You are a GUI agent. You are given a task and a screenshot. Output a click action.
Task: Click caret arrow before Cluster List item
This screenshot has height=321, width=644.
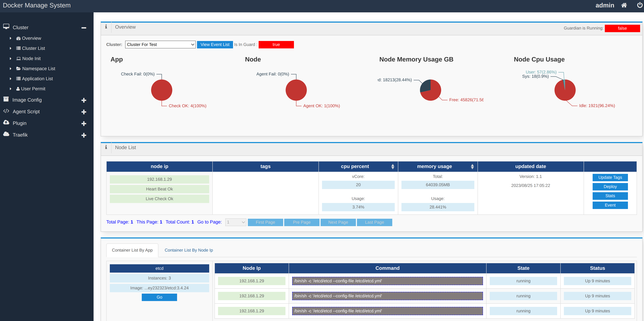(x=10, y=48)
